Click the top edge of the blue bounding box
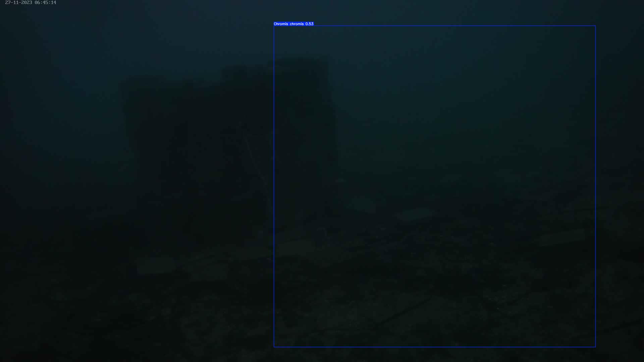Screen dimensions: 644x362 coord(434,26)
